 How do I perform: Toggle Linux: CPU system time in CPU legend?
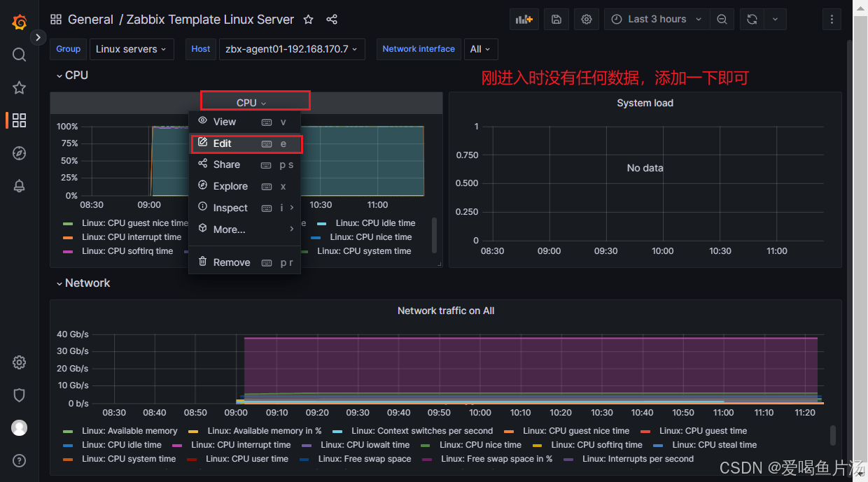[x=364, y=251]
